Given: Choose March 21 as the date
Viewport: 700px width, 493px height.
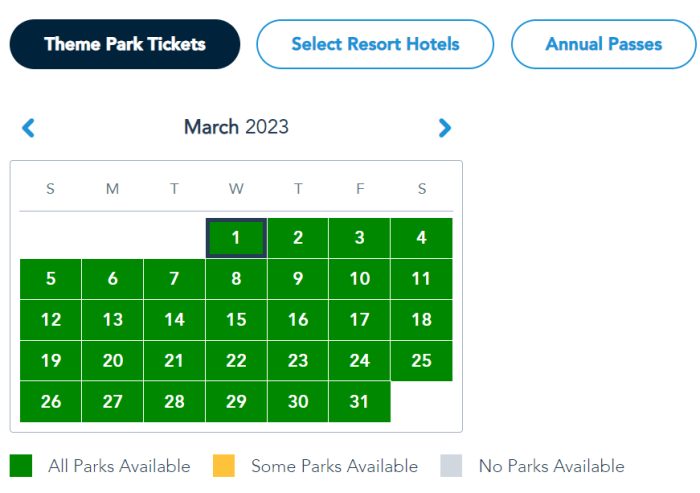Looking at the screenshot, I should pyautogui.click(x=174, y=361).
